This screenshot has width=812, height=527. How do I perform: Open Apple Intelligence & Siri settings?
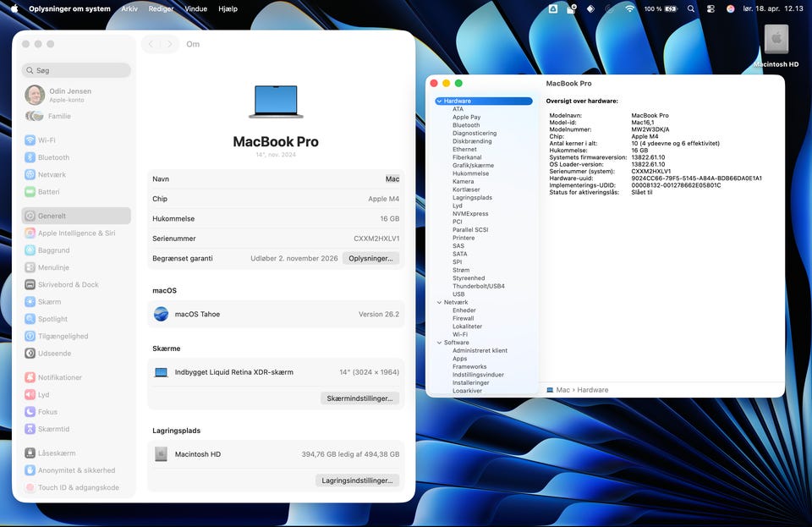coord(76,233)
